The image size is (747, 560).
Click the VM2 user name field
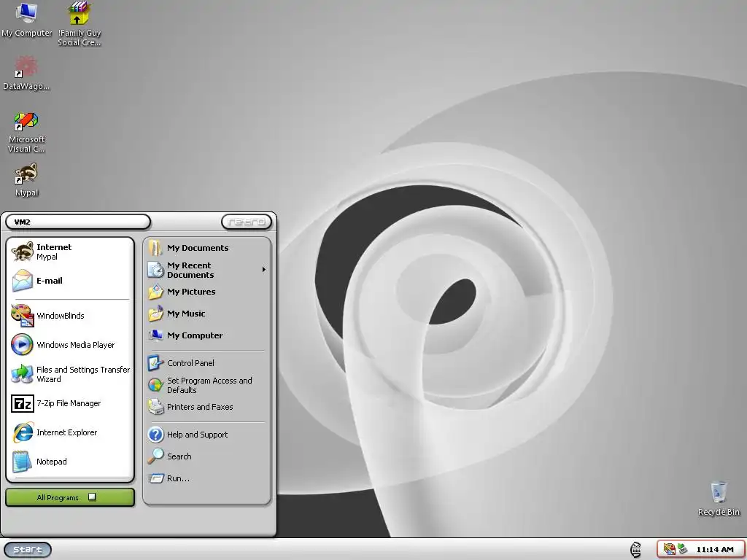coord(78,222)
